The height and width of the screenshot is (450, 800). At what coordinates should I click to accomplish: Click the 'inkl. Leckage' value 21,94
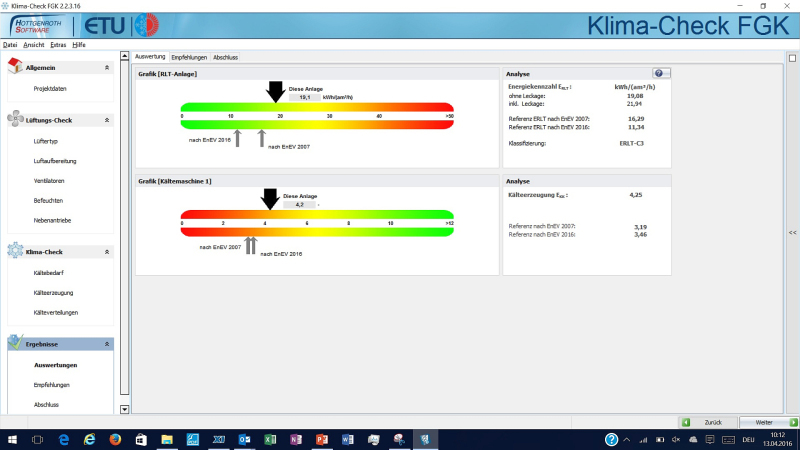(634, 104)
